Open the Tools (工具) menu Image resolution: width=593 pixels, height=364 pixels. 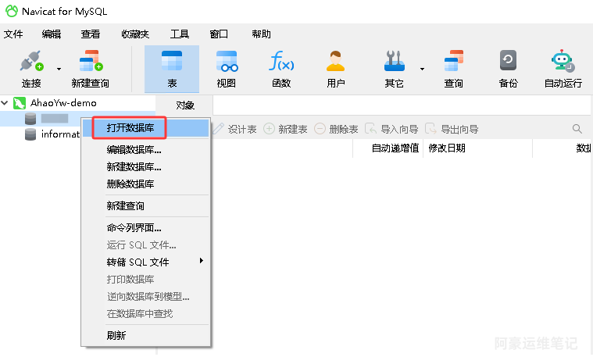click(180, 34)
